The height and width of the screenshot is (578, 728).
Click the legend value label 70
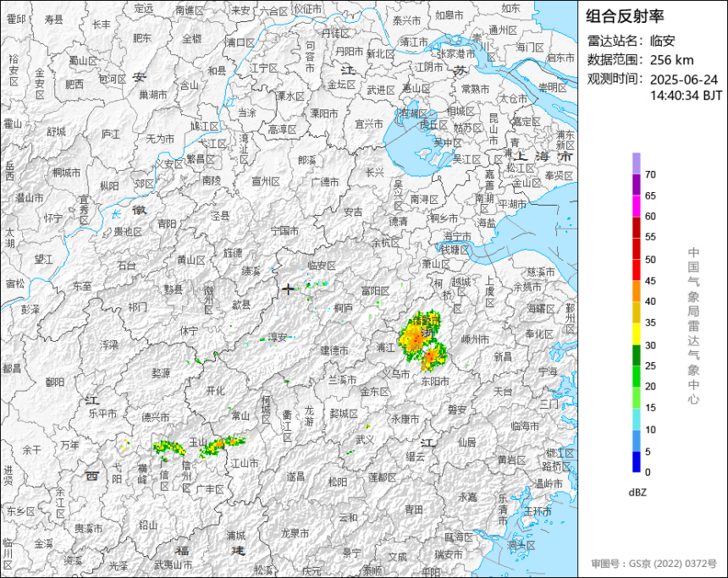[x=650, y=174]
